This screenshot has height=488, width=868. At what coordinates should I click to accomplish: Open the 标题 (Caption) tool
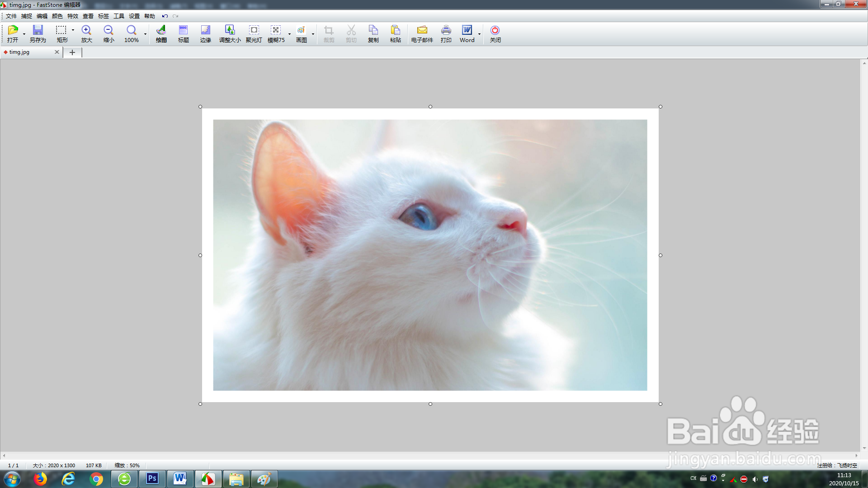point(183,33)
